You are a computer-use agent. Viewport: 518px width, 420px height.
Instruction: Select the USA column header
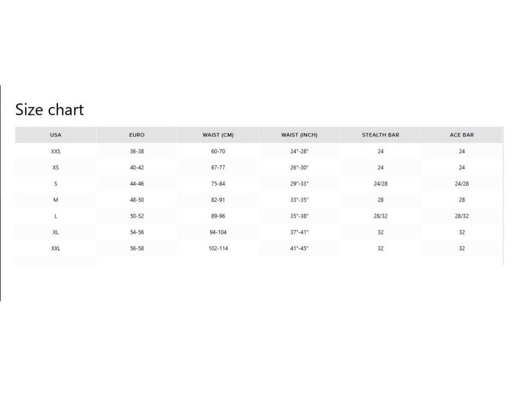56,135
